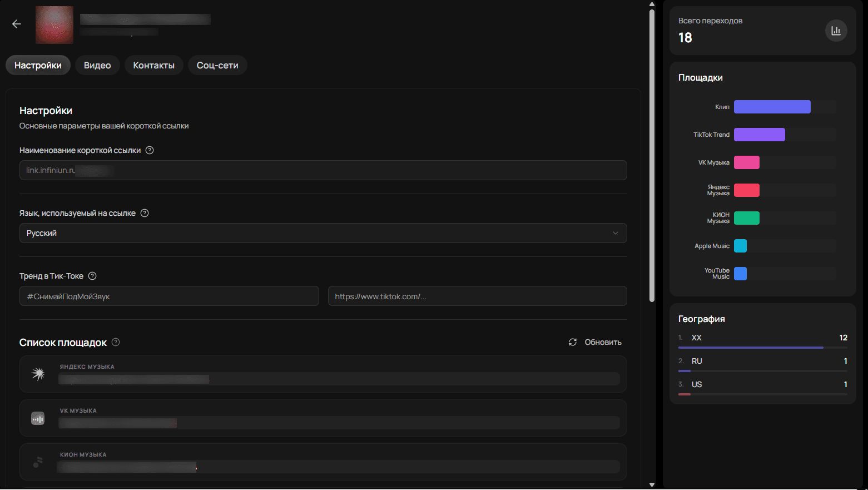
Task: Focus the #СнимайПодМойЗвук hashtag field
Action: point(169,296)
